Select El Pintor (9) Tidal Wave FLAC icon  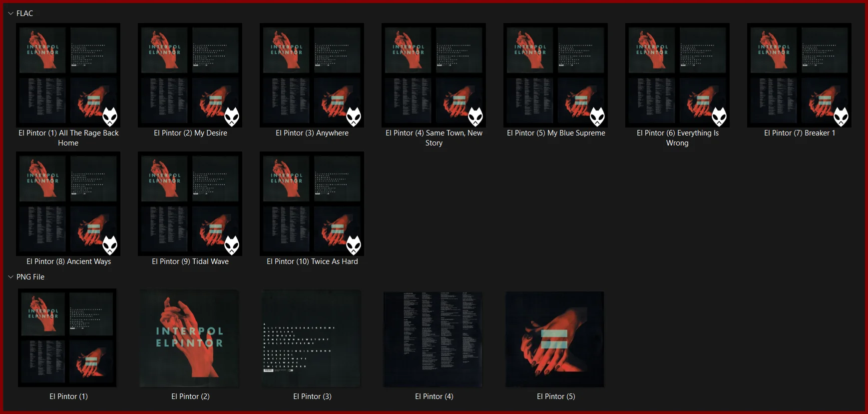[x=190, y=203]
